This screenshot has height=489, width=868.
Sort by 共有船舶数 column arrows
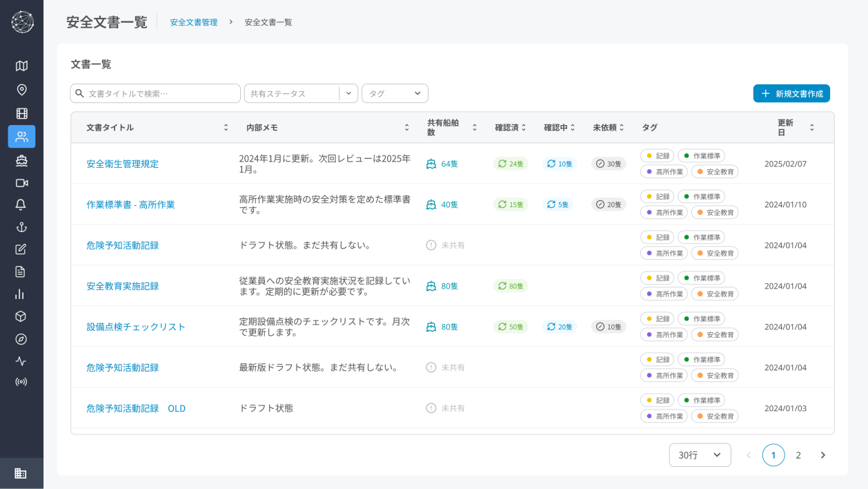pyautogui.click(x=474, y=128)
